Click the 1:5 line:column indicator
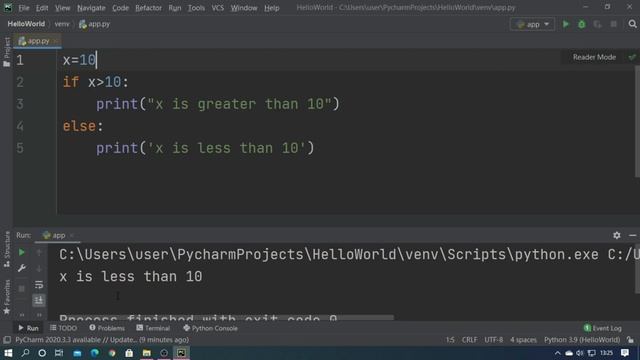 pyautogui.click(x=450, y=340)
